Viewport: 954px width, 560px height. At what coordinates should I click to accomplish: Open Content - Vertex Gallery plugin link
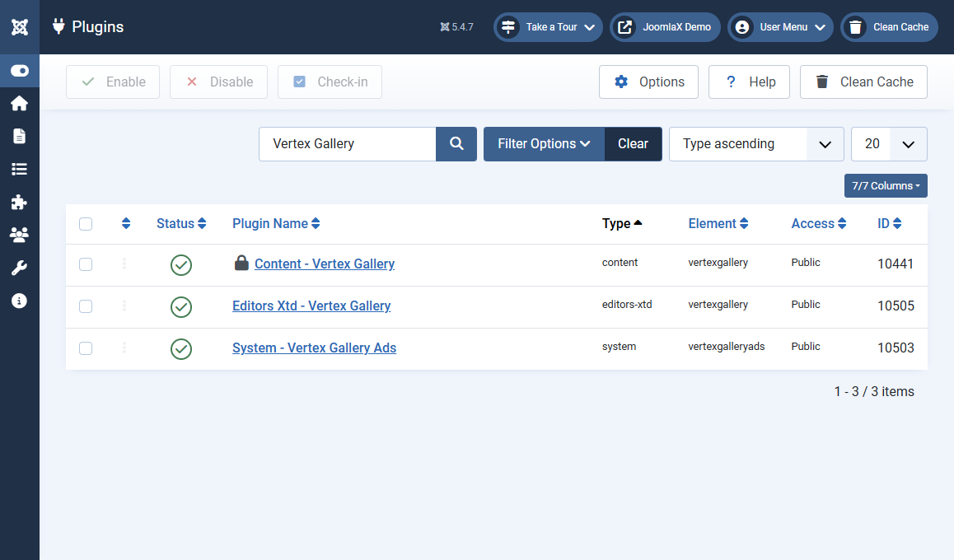325,264
